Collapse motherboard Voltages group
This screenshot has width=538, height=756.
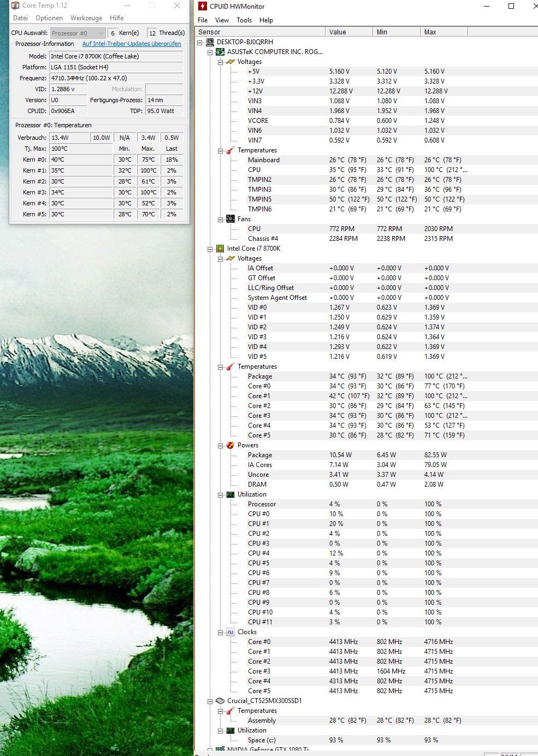[221, 62]
